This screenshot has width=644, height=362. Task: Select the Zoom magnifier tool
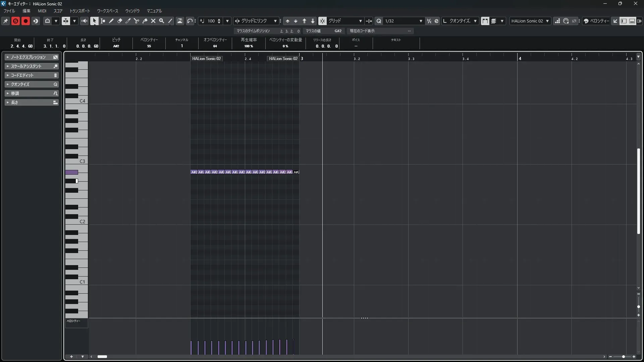point(162,21)
